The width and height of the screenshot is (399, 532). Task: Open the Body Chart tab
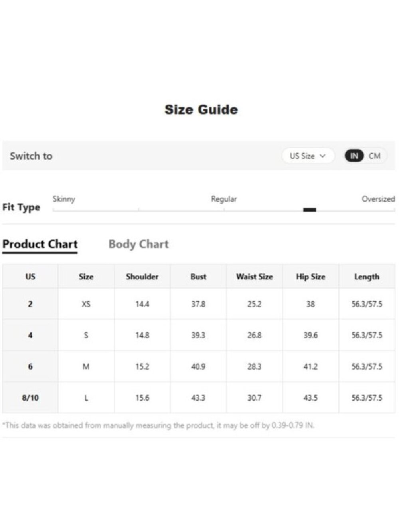pyautogui.click(x=138, y=244)
